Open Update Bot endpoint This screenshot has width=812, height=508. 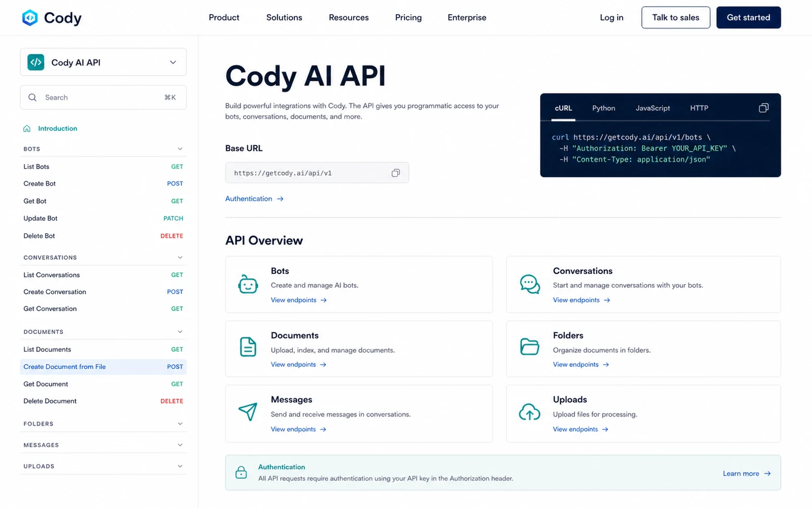point(103,218)
